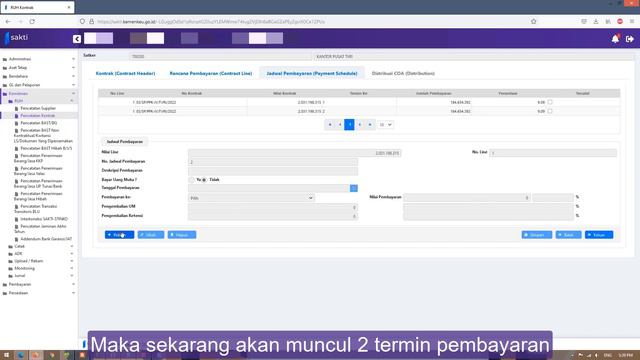The width and height of the screenshot is (640, 360).
Task: Open Addendum Bank Garansi item
Action: click(46, 239)
